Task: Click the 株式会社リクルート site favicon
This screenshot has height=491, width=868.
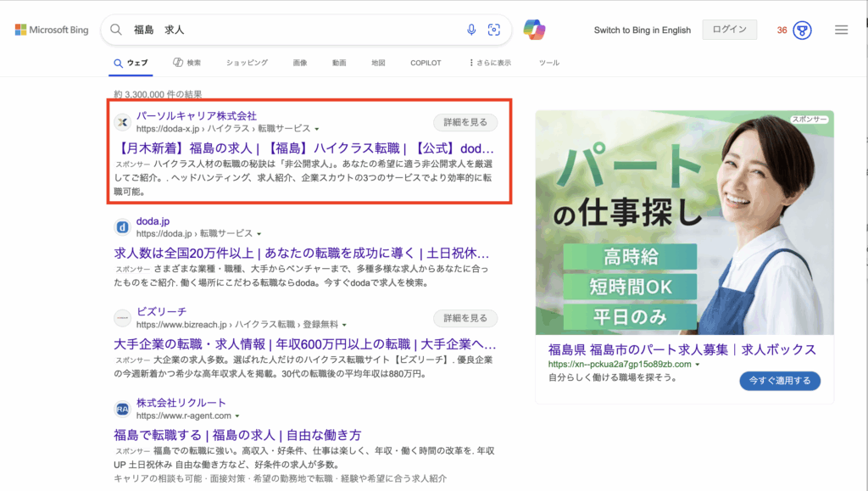Action: tap(122, 409)
